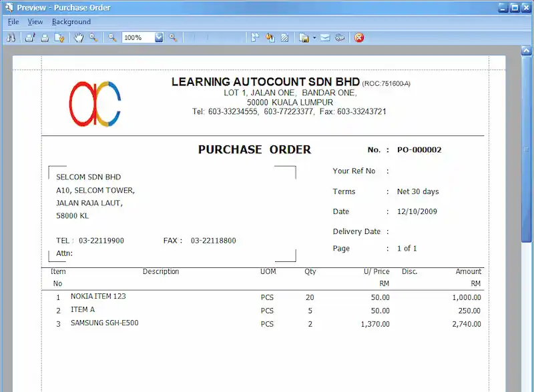Open the View menu
Image resolution: width=534 pixels, height=392 pixels.
(35, 22)
